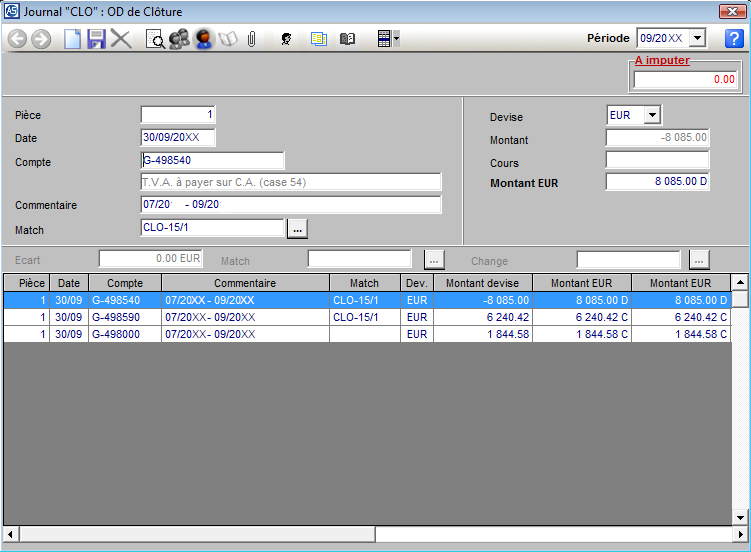Image resolution: width=751 pixels, height=552 pixels.
Task: Open the magnifier search document icon
Action: [x=156, y=39]
